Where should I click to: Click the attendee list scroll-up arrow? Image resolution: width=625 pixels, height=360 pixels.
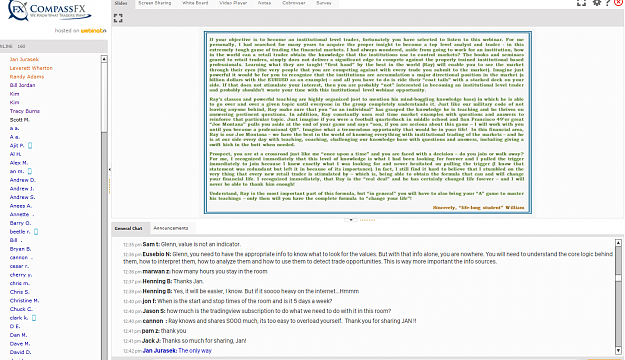tap(104, 59)
